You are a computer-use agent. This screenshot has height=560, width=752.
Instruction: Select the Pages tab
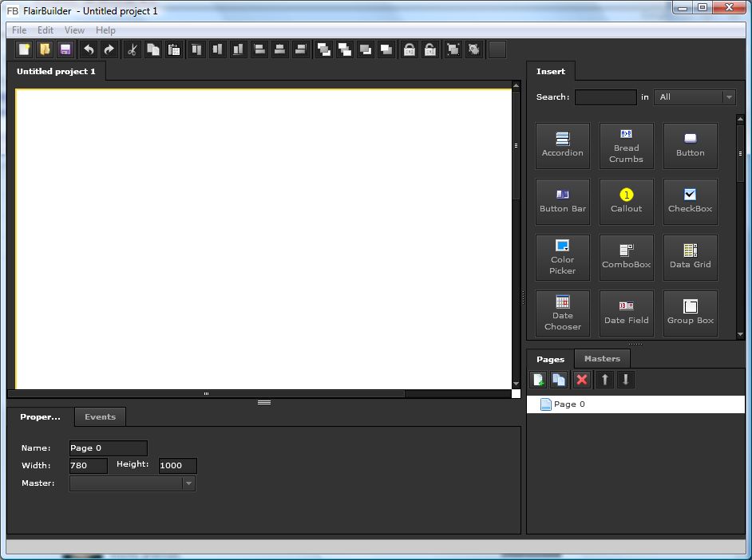[551, 359]
